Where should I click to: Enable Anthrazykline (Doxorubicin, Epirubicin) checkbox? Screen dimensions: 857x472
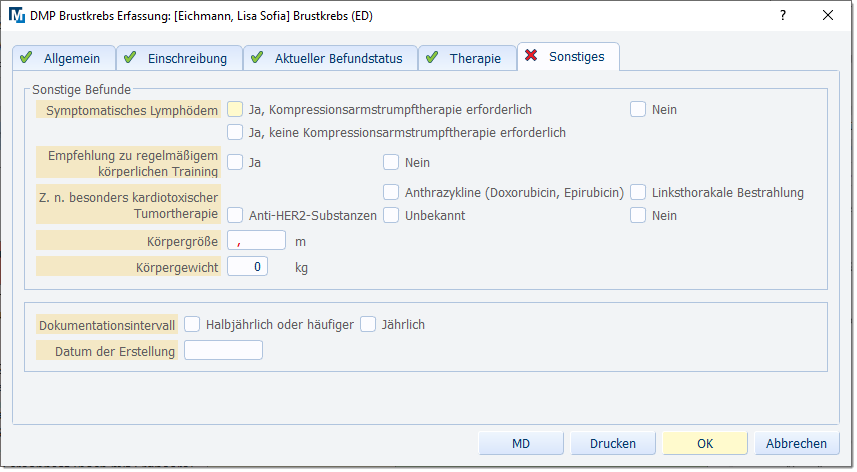pos(391,192)
